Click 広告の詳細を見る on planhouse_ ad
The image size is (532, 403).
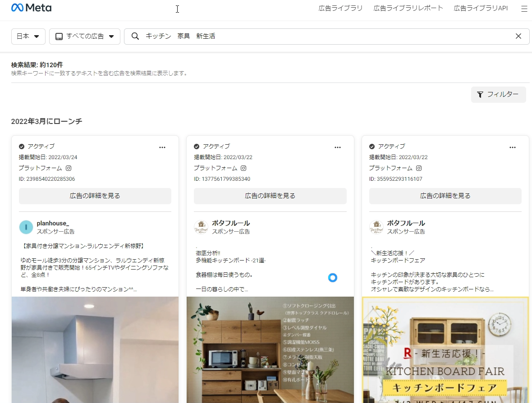(x=95, y=196)
